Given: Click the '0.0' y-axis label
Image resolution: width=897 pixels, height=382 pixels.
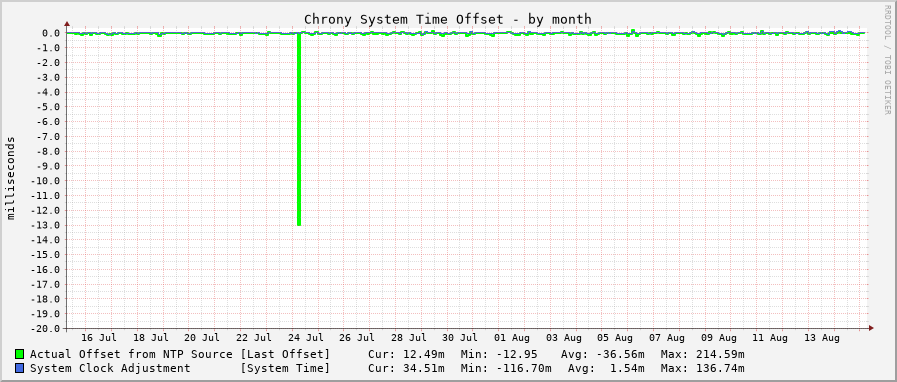Looking at the screenshot, I should click(x=51, y=33).
